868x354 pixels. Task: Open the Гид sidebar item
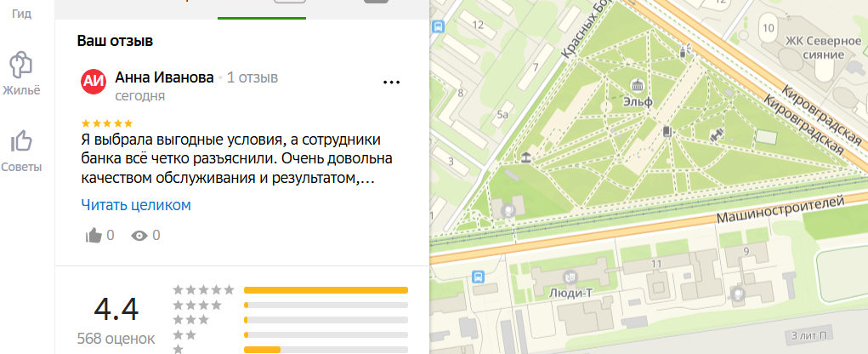tap(21, 14)
